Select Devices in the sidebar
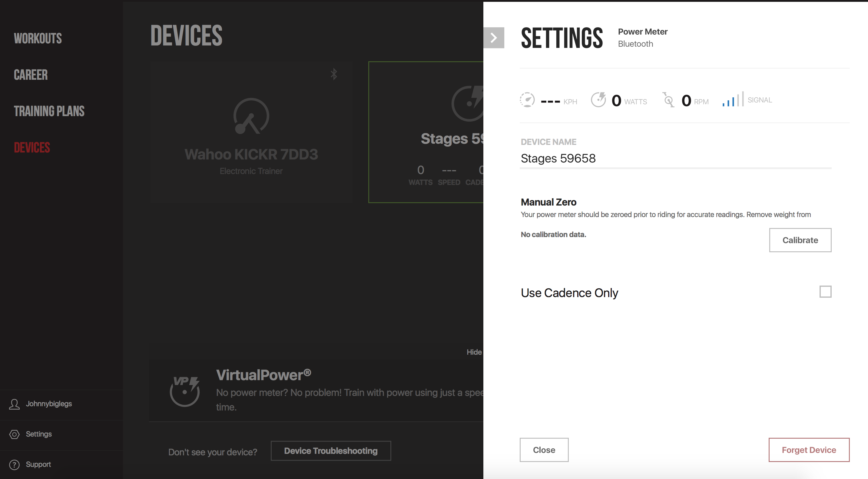The height and width of the screenshot is (479, 868). 32,148
